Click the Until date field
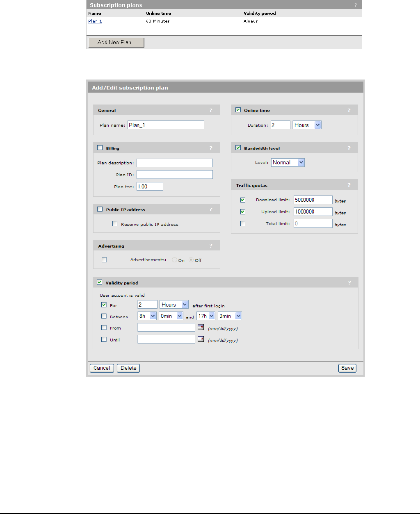The width and height of the screenshot is (420, 514). coord(166,339)
